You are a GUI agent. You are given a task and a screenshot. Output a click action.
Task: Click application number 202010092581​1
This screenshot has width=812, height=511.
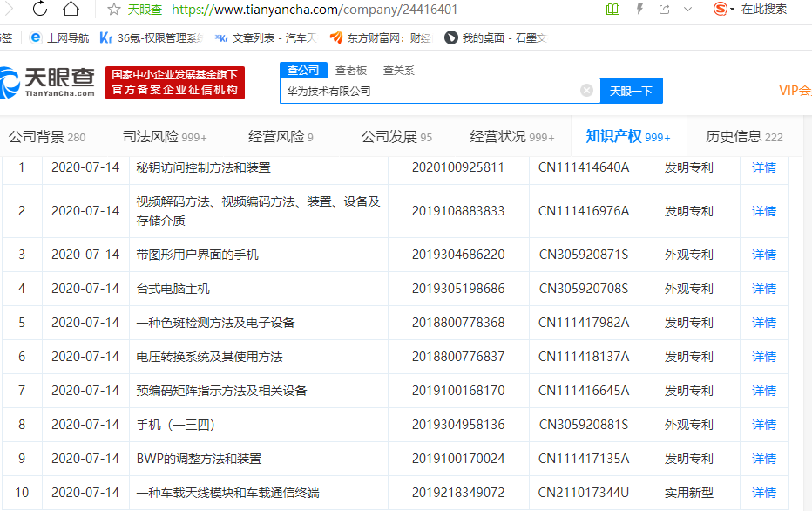pos(457,167)
